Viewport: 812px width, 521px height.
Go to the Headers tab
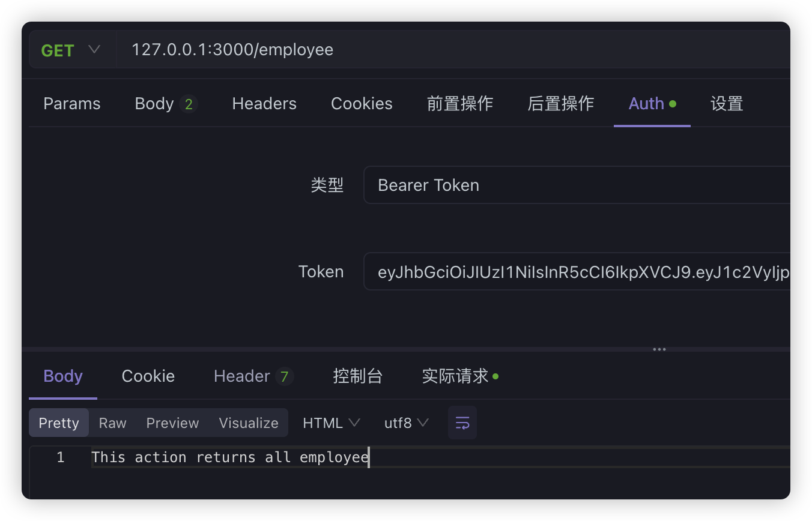[264, 104]
